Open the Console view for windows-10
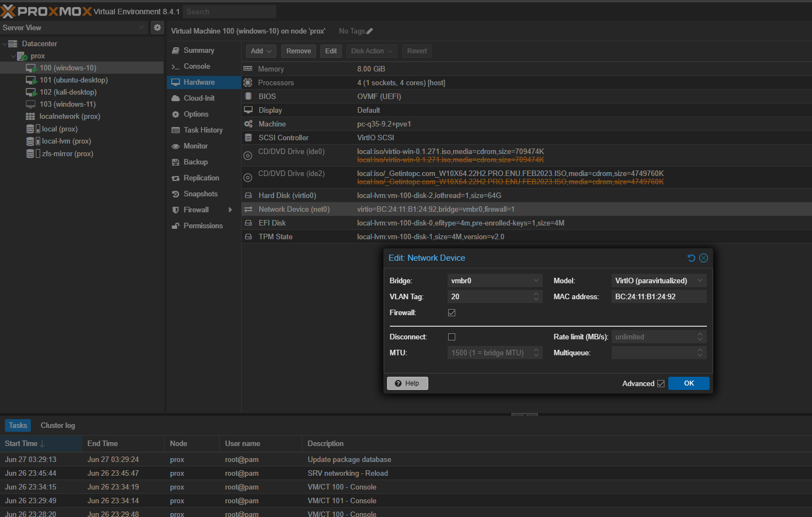 (195, 66)
